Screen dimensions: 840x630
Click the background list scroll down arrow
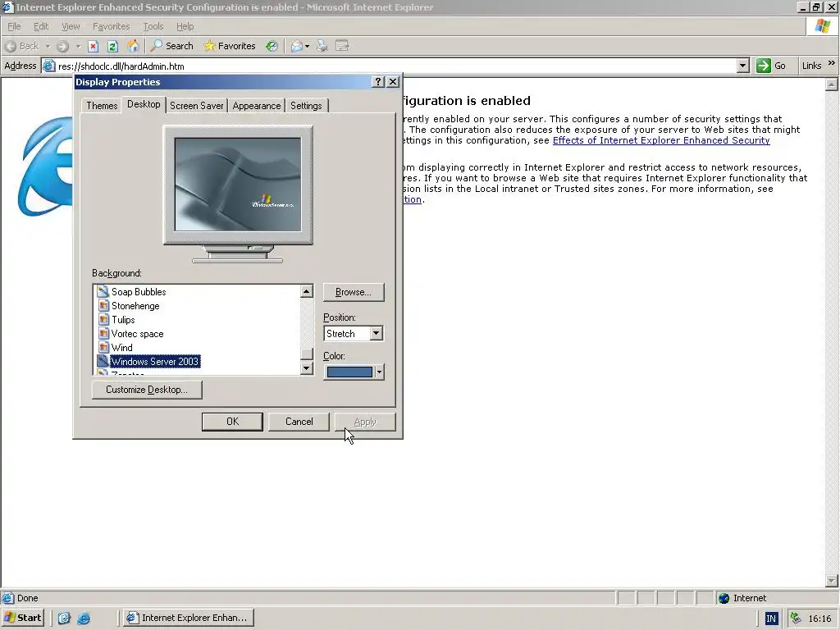coord(307,368)
